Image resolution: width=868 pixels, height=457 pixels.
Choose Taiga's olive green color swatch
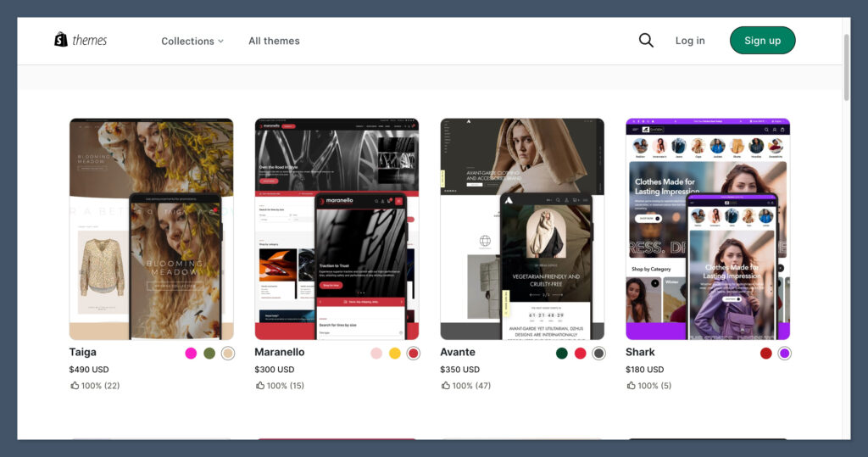pos(209,354)
